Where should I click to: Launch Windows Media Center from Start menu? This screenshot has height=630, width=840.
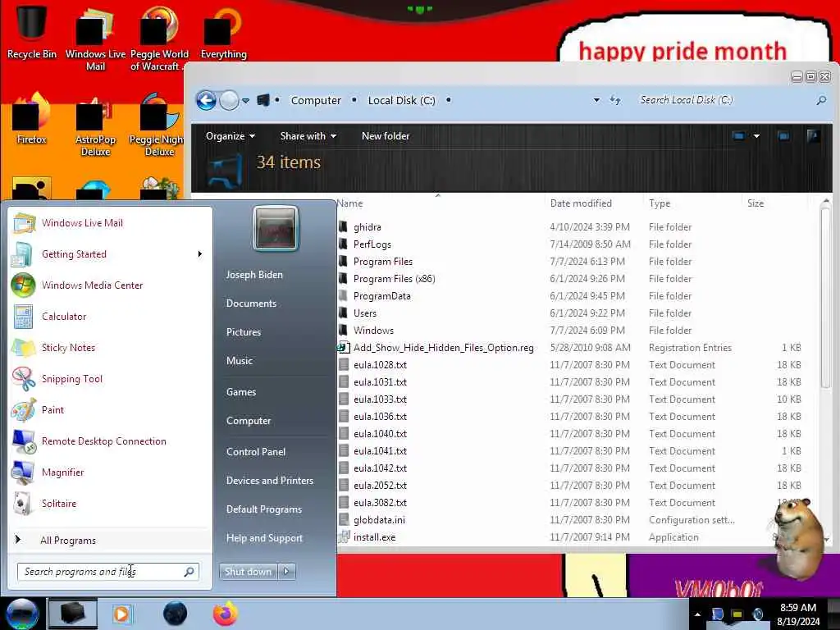coord(110,285)
